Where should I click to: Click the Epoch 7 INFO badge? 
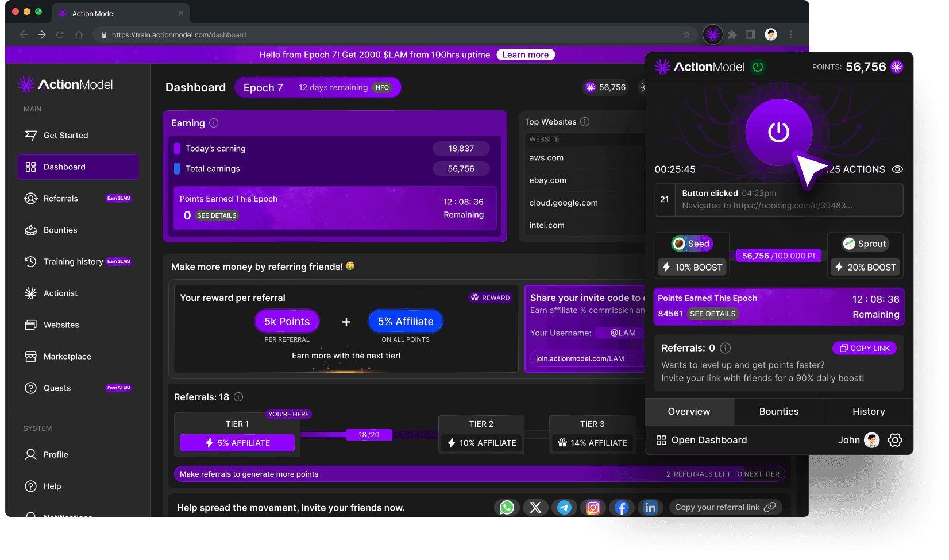(381, 87)
